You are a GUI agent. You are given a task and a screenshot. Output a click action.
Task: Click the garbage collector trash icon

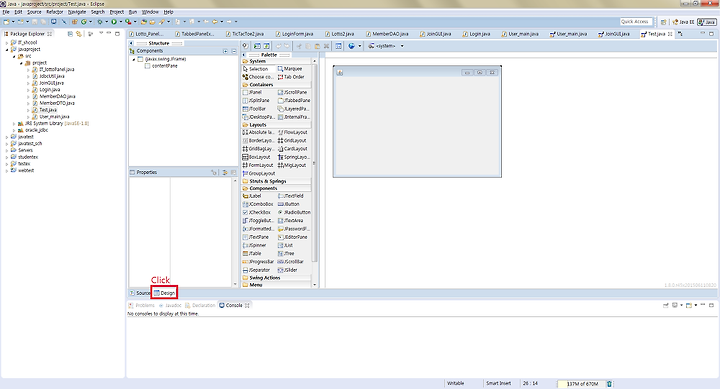[x=609, y=383]
